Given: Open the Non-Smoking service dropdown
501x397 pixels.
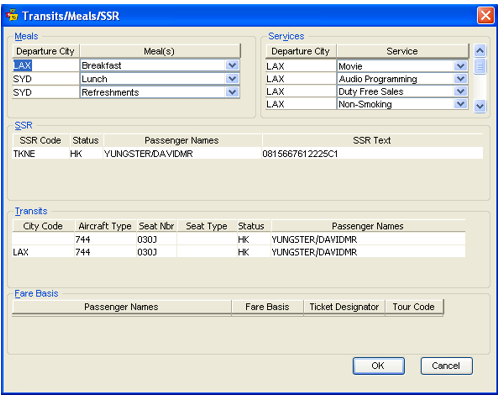Looking at the screenshot, I should 461,104.
